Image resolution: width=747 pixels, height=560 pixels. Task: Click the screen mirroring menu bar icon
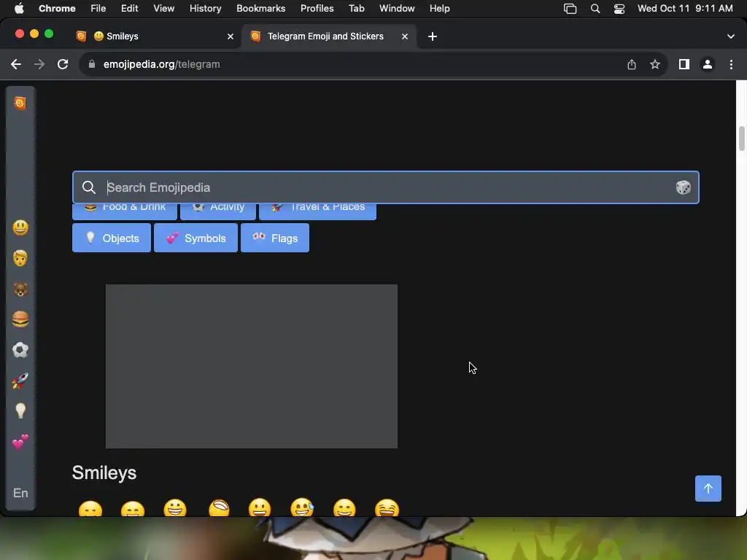pos(570,8)
